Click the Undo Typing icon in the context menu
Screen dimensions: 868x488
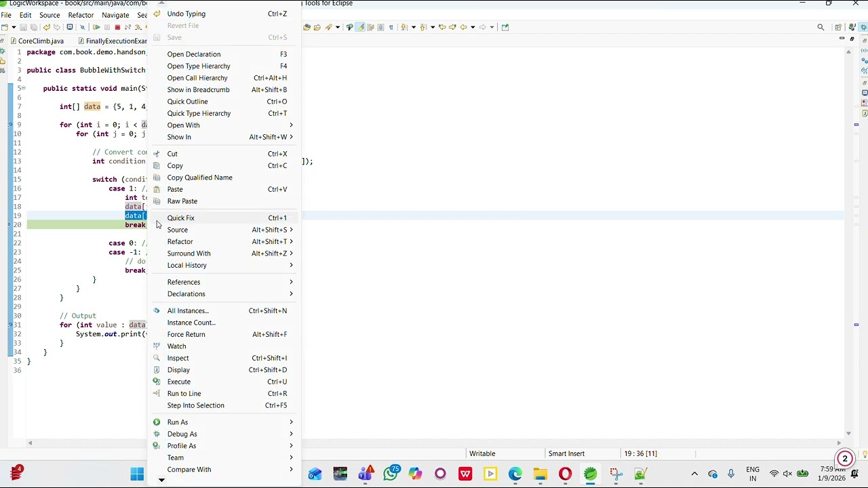coord(157,14)
